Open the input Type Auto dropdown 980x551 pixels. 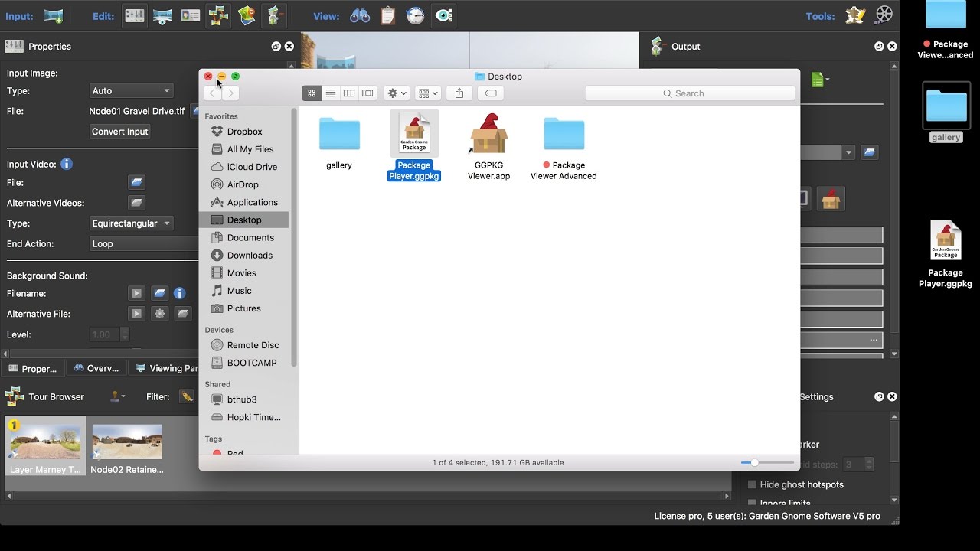click(131, 90)
